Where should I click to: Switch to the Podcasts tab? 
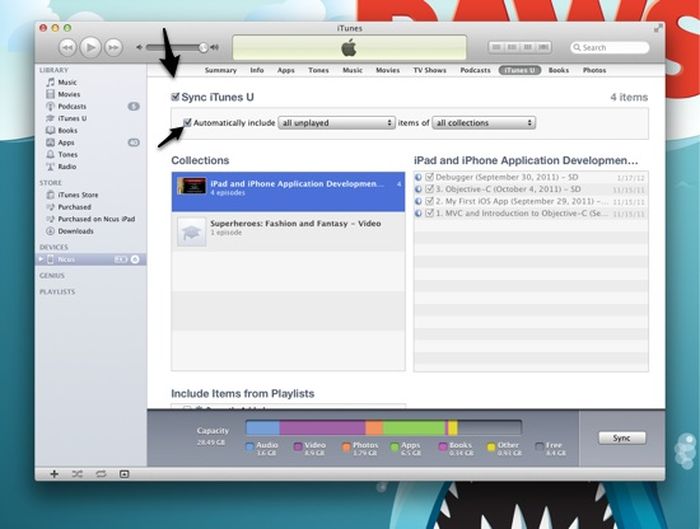tap(475, 70)
